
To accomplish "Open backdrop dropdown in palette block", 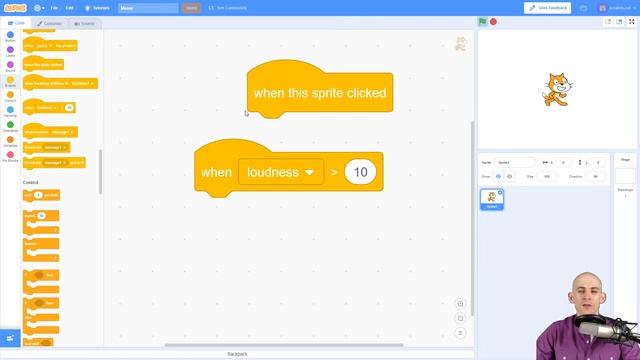I will [x=82, y=83].
